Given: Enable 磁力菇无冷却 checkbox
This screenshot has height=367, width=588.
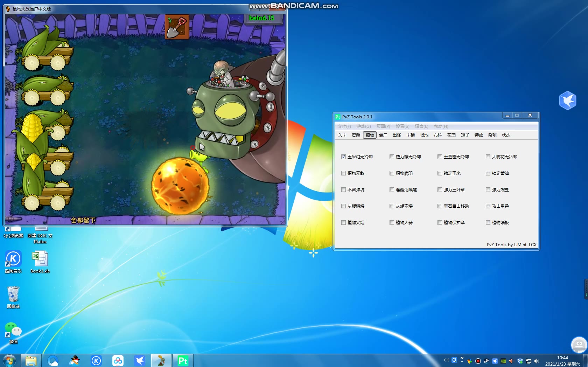Looking at the screenshot, I should tap(392, 157).
